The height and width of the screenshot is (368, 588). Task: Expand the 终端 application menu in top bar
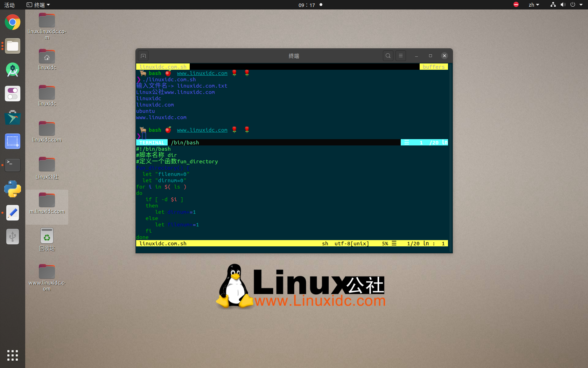[x=38, y=5]
